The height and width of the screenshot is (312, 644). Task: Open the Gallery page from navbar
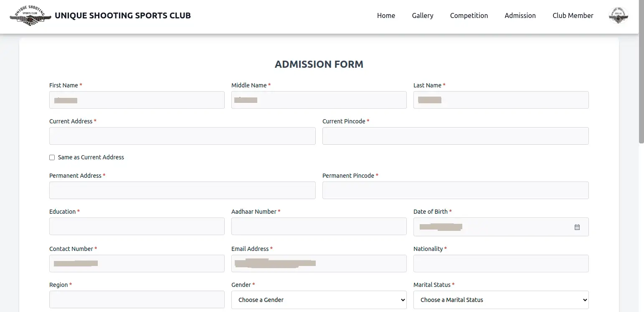pyautogui.click(x=422, y=16)
